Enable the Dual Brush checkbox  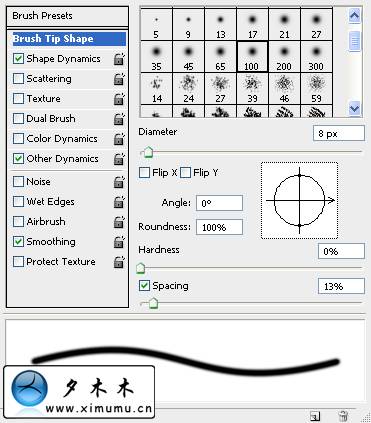(x=18, y=119)
